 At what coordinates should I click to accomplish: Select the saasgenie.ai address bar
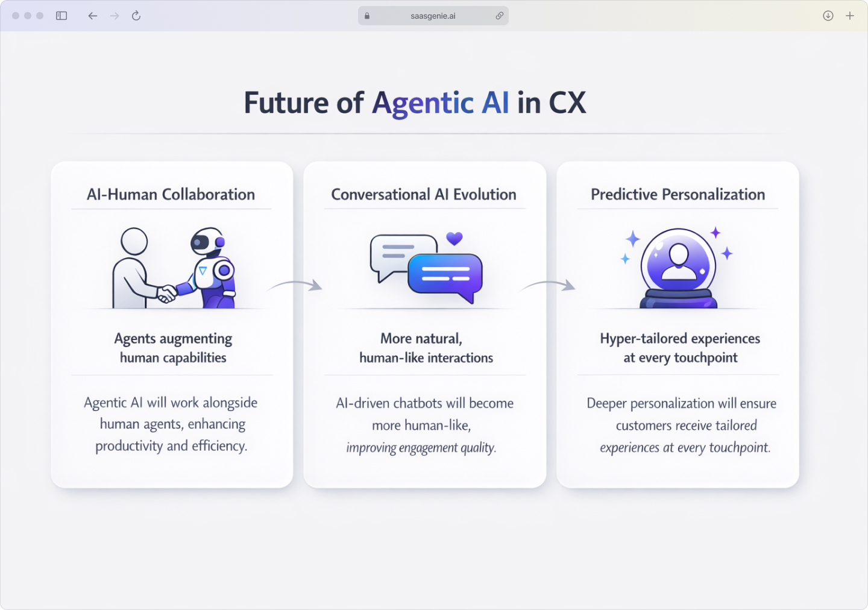coord(433,16)
